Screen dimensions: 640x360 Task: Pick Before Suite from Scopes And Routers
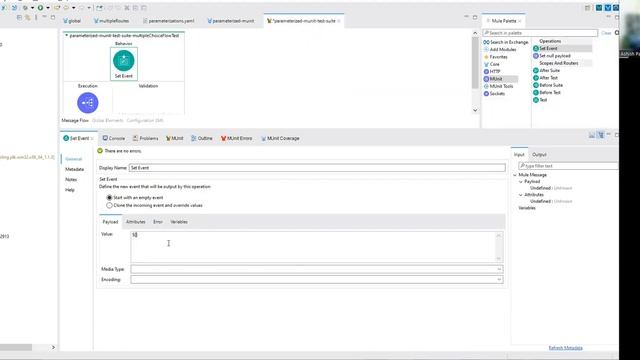(548, 85)
